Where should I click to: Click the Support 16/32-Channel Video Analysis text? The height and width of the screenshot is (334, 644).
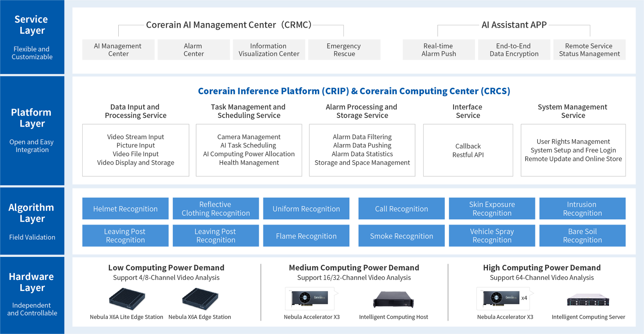(x=354, y=278)
